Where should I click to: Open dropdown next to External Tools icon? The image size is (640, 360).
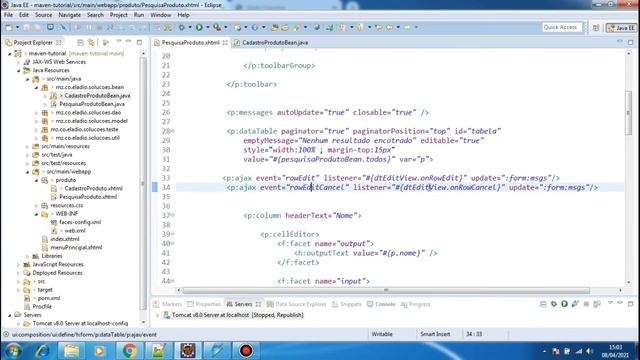[x=226, y=27]
